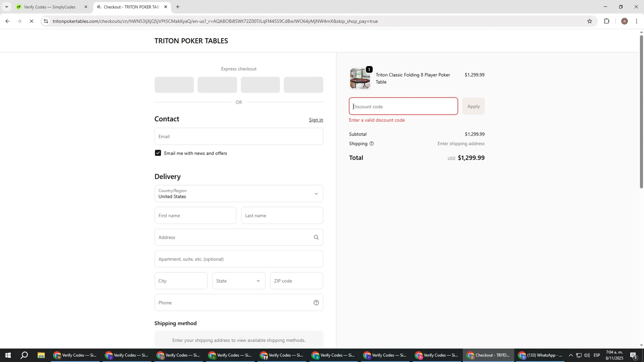Bookmark this page with the star icon
The image size is (644, 362).
589,21
